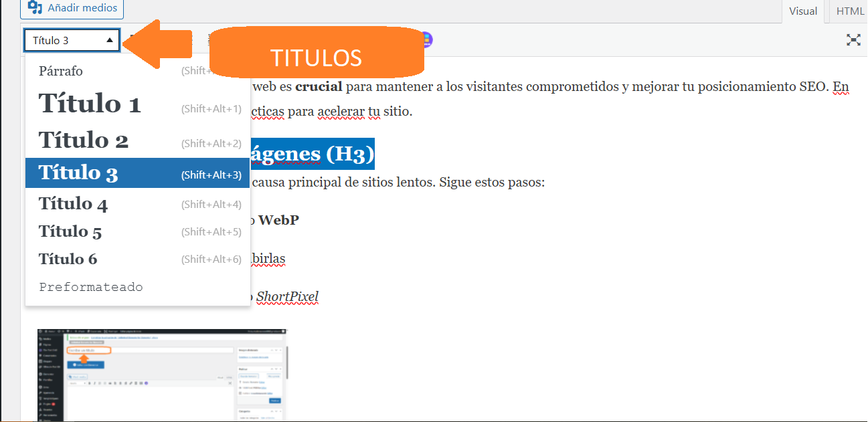Switch to the Visual editor tab
Viewport: 868px width, 422px height.
click(x=803, y=11)
